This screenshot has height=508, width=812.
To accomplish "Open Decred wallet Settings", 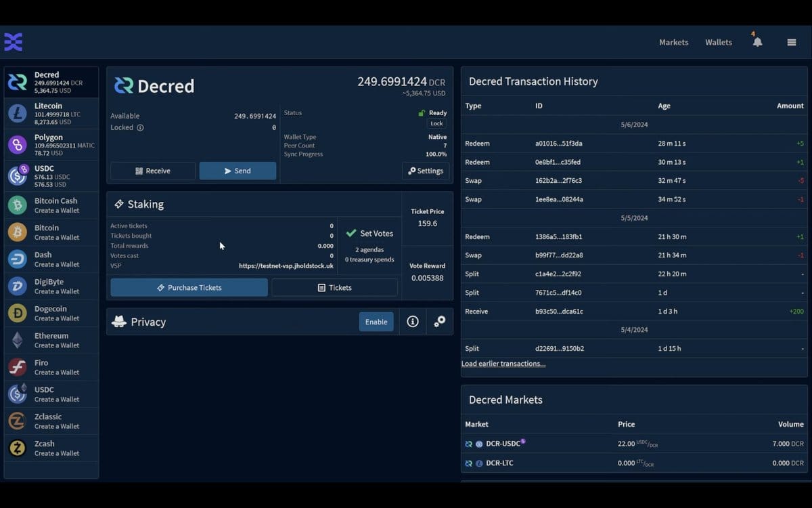I will click(426, 171).
